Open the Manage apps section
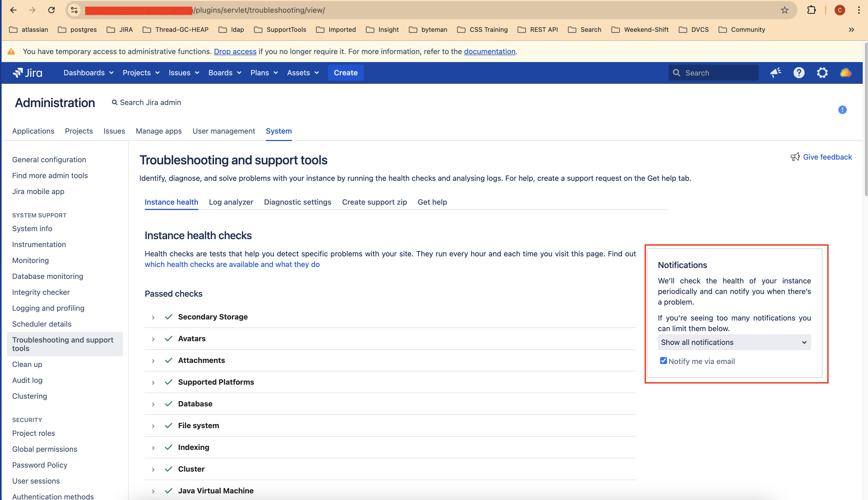868x500 pixels. pos(159,131)
